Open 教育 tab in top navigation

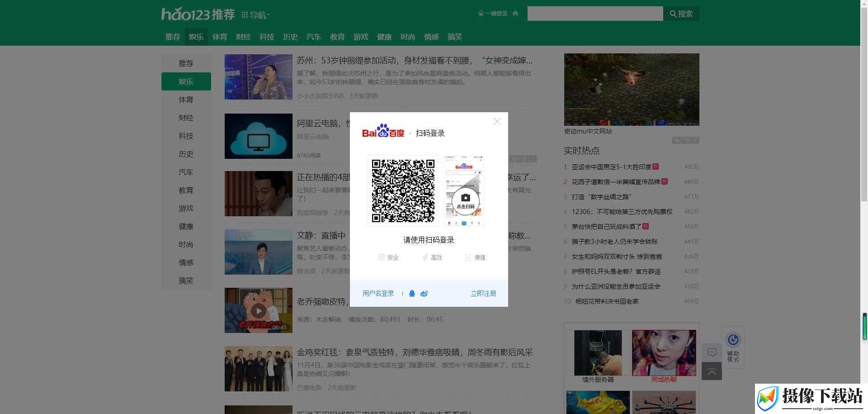pos(337,37)
